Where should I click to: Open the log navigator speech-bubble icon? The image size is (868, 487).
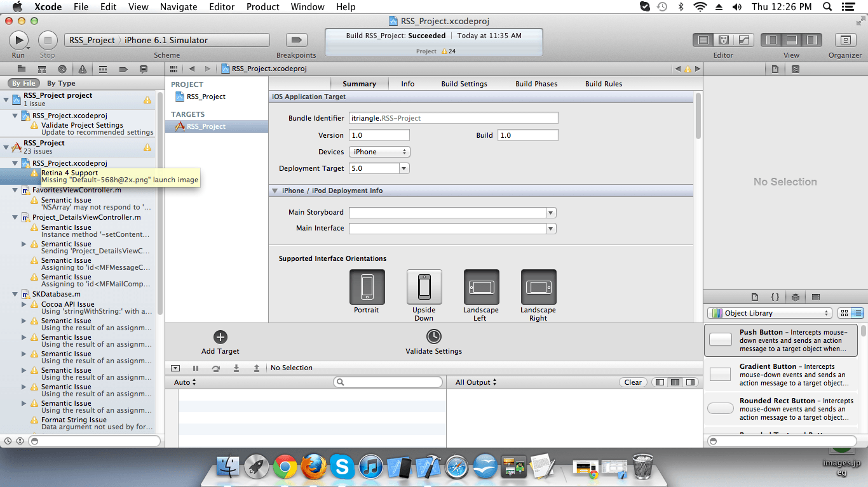click(144, 69)
